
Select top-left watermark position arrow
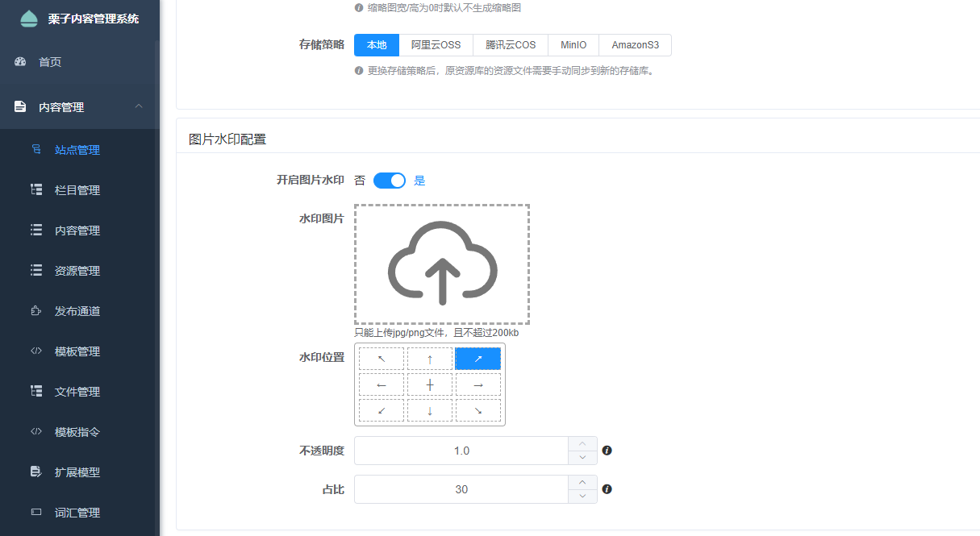(x=382, y=359)
